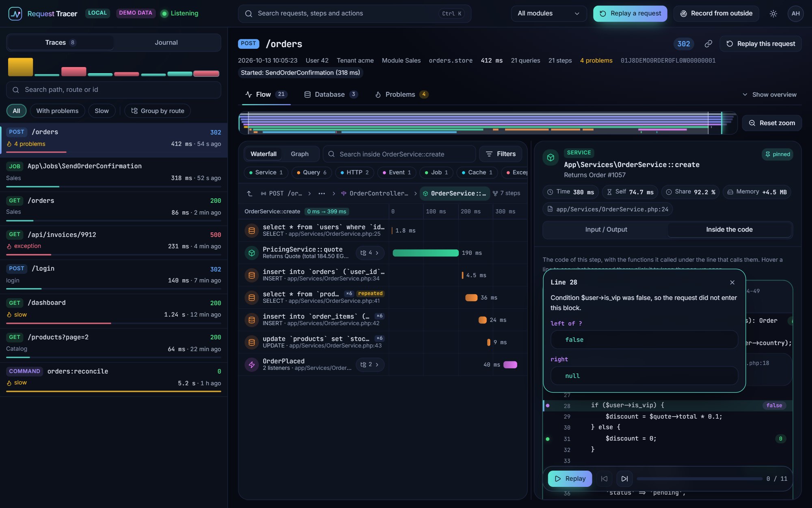Click the OrderService cube service icon
The image size is (812, 508).
[x=551, y=157]
